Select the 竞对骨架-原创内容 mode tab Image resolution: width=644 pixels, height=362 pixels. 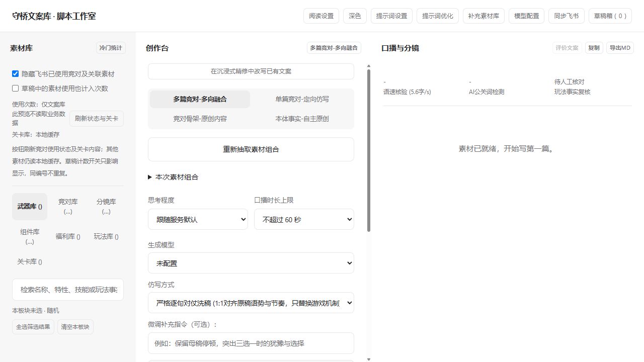(x=200, y=119)
